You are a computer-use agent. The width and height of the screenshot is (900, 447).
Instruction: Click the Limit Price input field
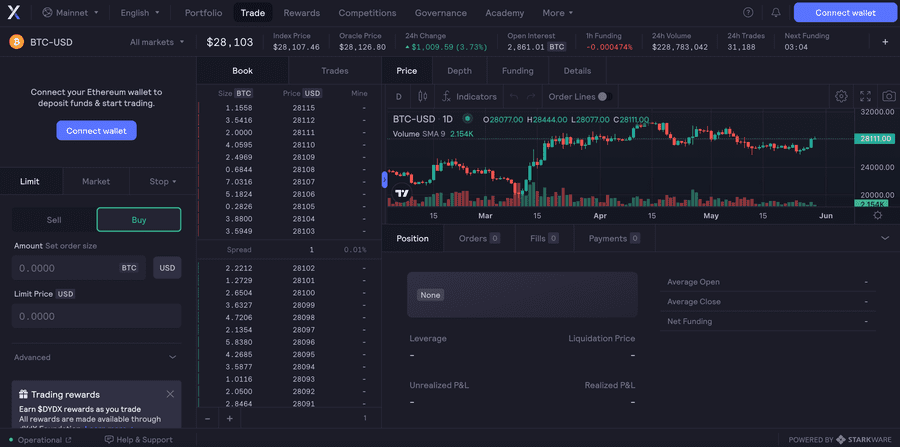pyautogui.click(x=96, y=316)
